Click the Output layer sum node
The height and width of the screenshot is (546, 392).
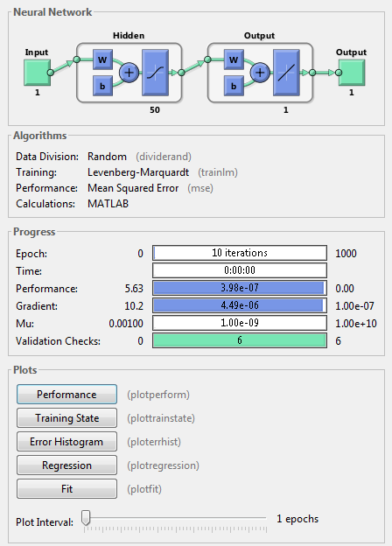point(260,73)
